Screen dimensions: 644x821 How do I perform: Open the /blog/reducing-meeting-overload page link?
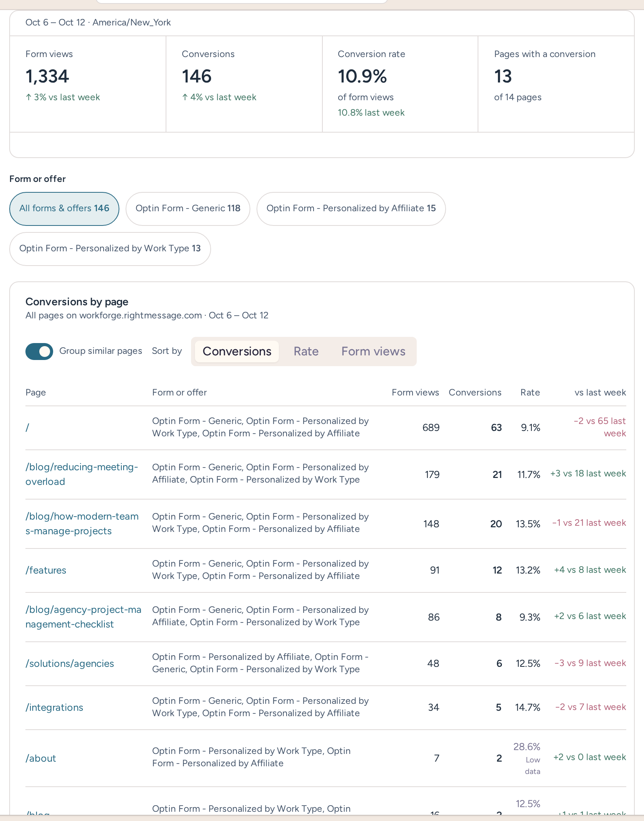tap(82, 474)
